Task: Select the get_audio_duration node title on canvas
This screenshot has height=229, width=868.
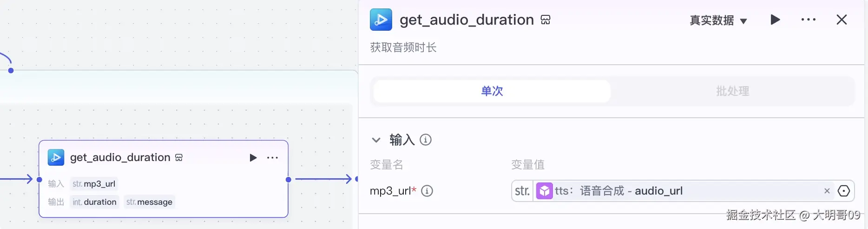Action: [120, 157]
